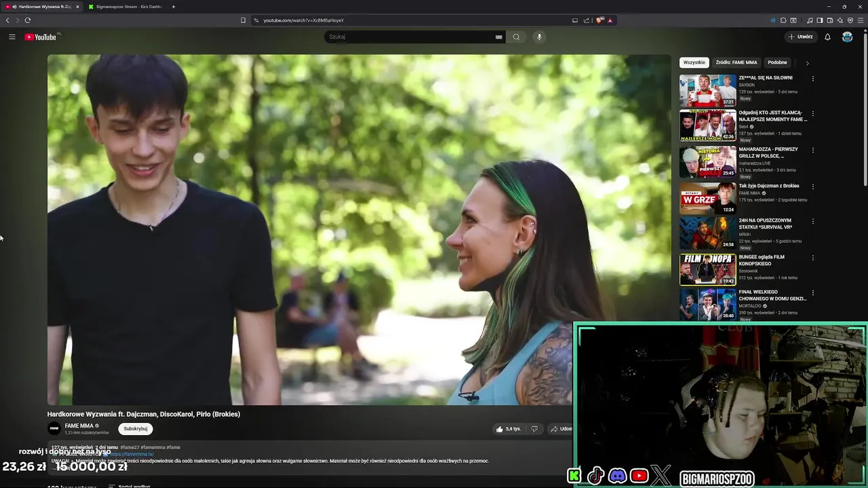
Task: Show more filter chips with right arrow
Action: [x=807, y=63]
